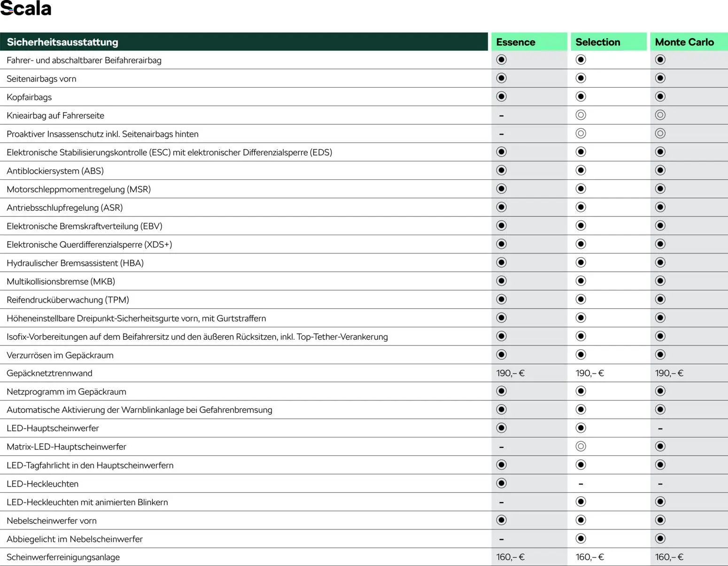
Task: Select Selection radio for Nebelscheinwerfer vorn
Action: [x=581, y=520]
